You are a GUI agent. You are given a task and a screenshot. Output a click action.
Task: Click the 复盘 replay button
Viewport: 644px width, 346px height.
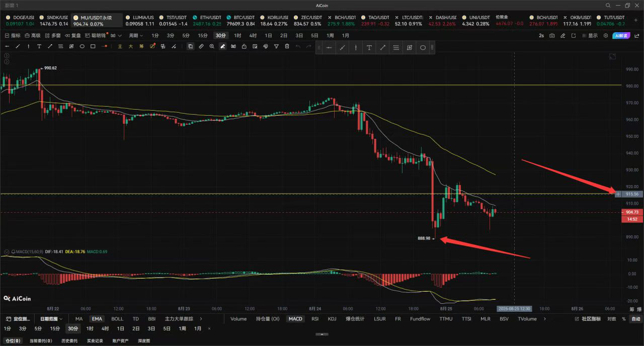[x=72, y=36]
